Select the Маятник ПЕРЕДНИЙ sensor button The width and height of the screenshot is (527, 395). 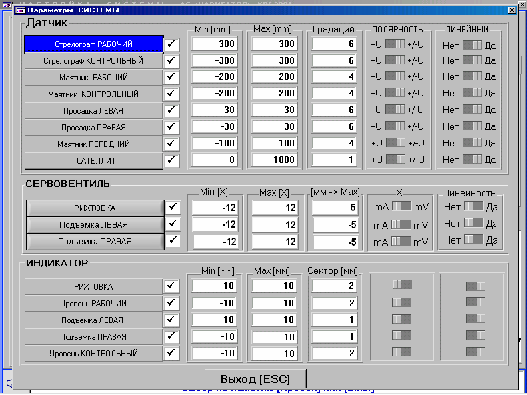94,144
